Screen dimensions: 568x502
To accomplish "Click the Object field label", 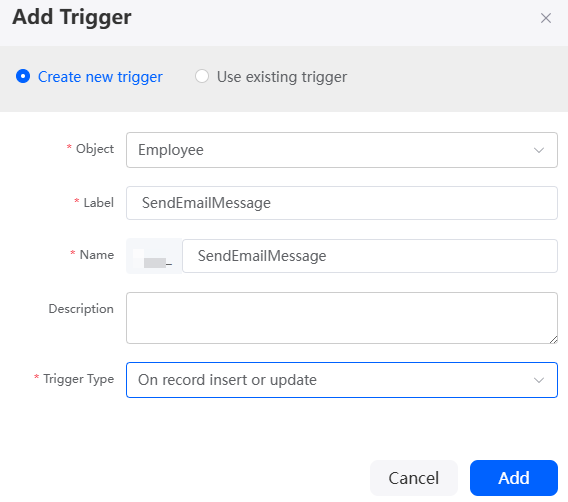I will (x=95, y=149).
